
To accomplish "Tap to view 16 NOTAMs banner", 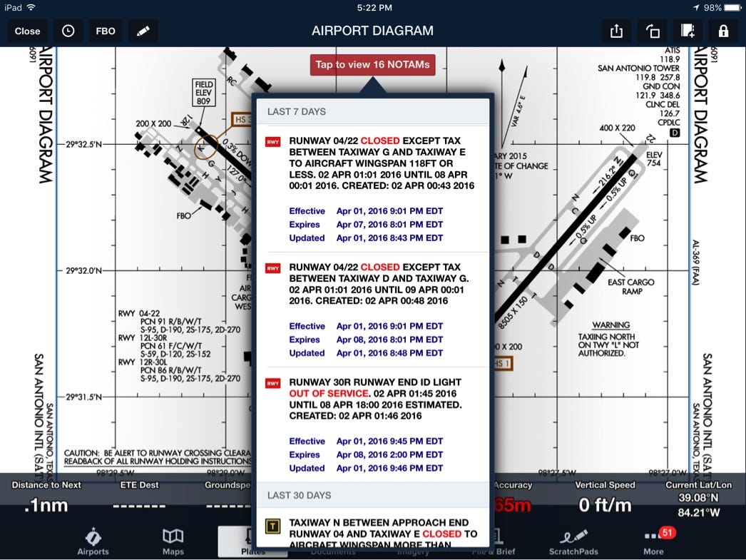I will (372, 65).
